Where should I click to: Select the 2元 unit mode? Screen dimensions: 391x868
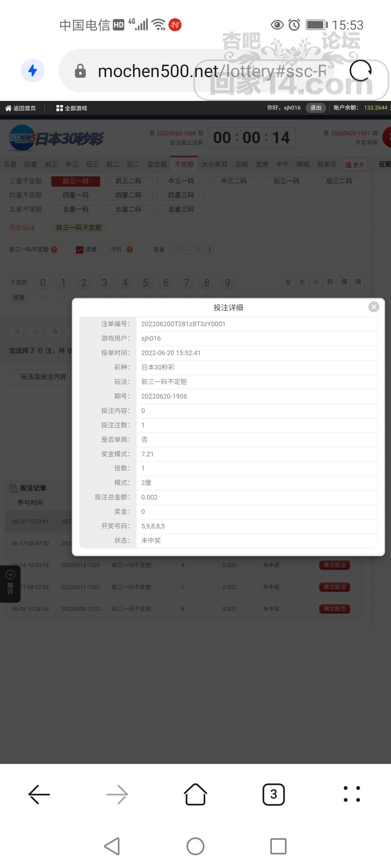16,331
